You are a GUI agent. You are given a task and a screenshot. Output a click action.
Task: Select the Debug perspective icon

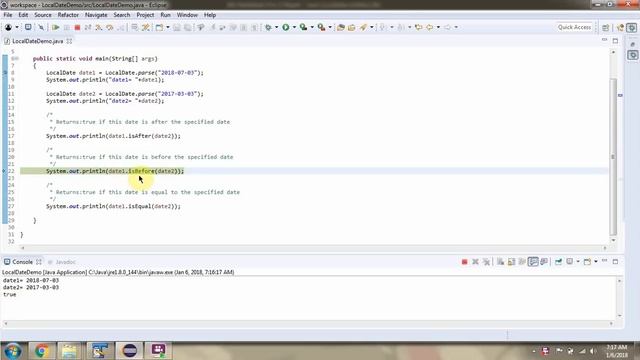pyautogui.click(x=631, y=27)
